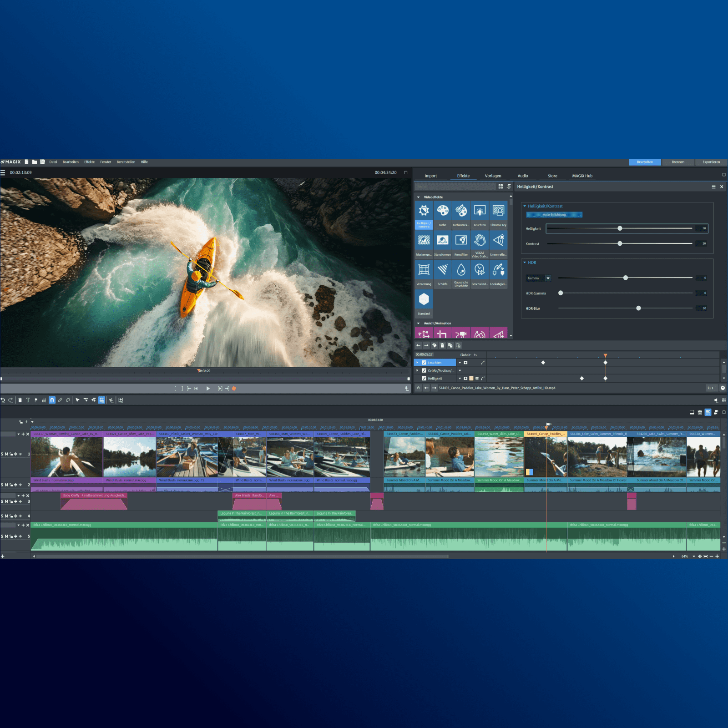Collapse the Videoeffekte section
Viewport: 728px width, 728px height.
coord(418,197)
